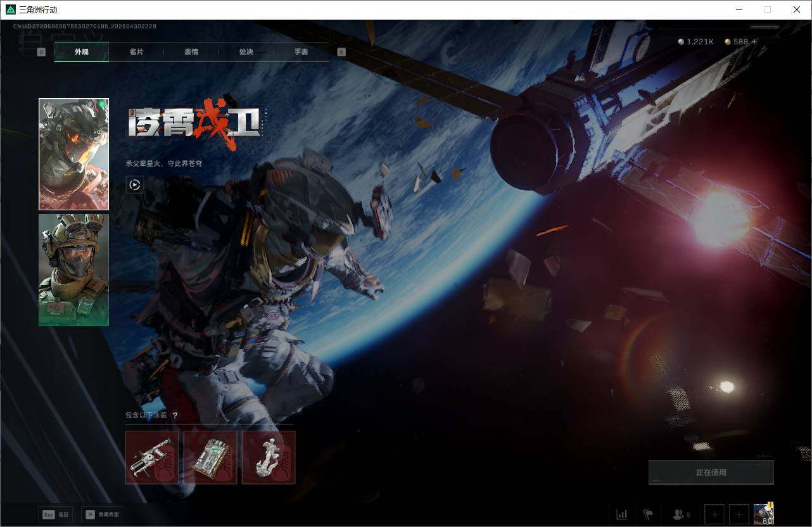Open the included white figure item

coord(269,457)
